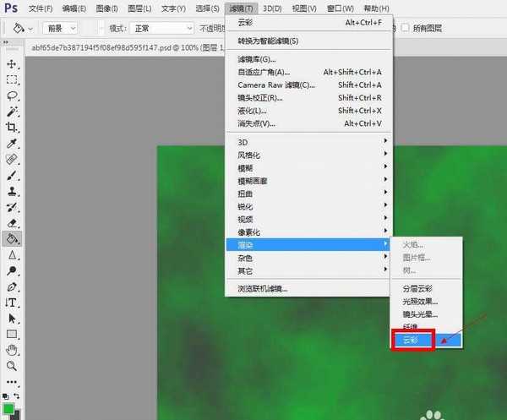The width and height of the screenshot is (507, 420).
Task: Expand the 锐化 submenu
Action: (x=308, y=206)
